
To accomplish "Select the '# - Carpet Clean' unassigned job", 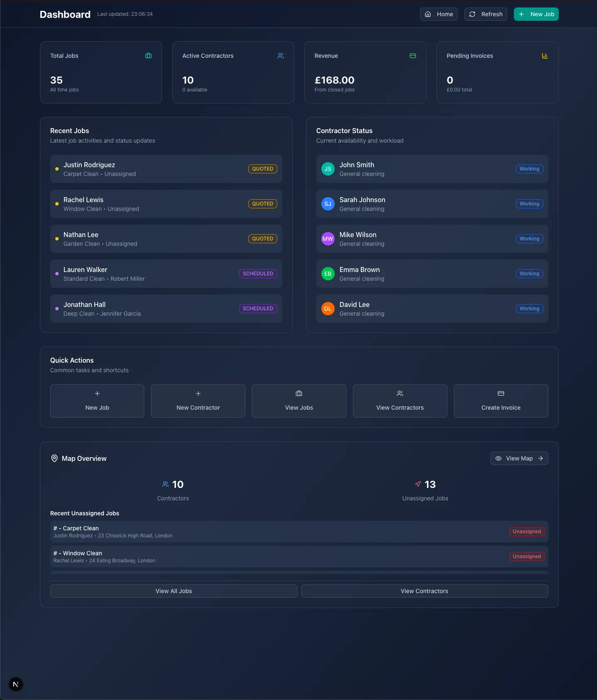I will click(299, 532).
